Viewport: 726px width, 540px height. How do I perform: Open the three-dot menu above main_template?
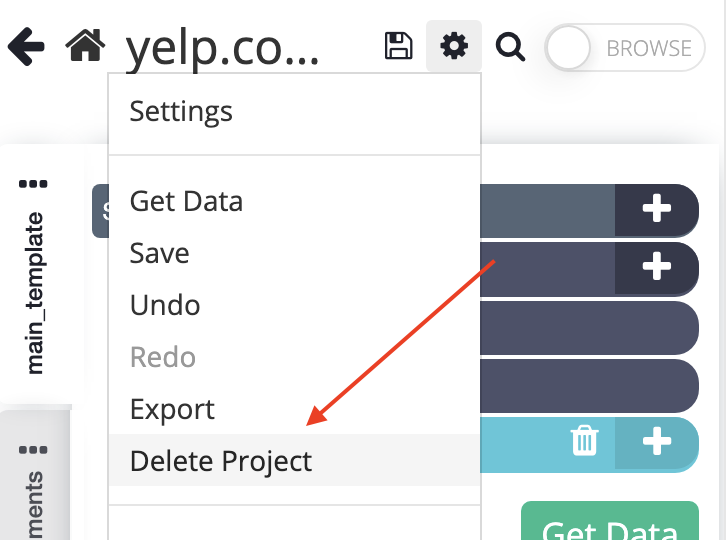coord(33,184)
